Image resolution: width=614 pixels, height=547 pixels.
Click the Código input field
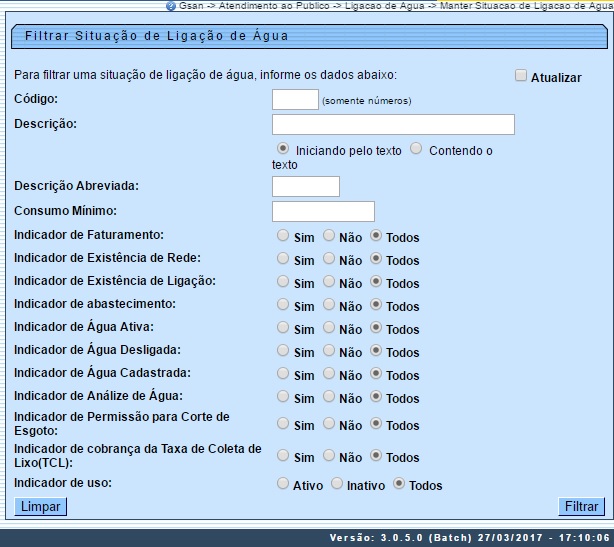295,99
